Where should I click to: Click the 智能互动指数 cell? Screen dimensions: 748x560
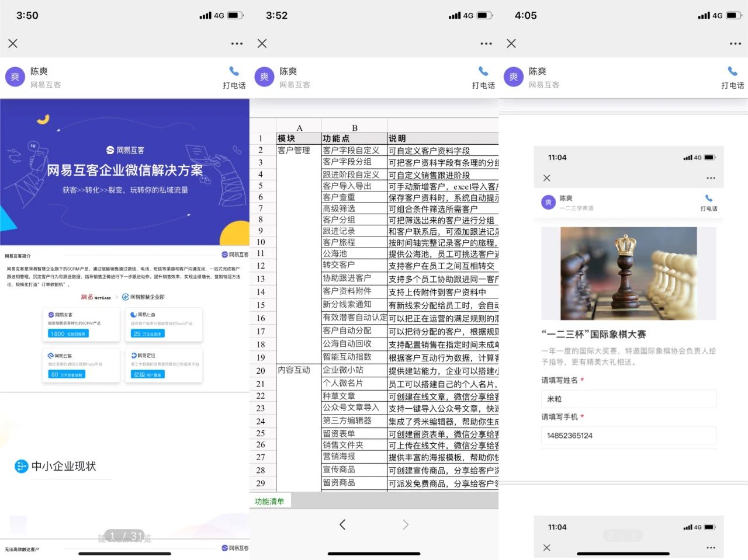pos(354,357)
